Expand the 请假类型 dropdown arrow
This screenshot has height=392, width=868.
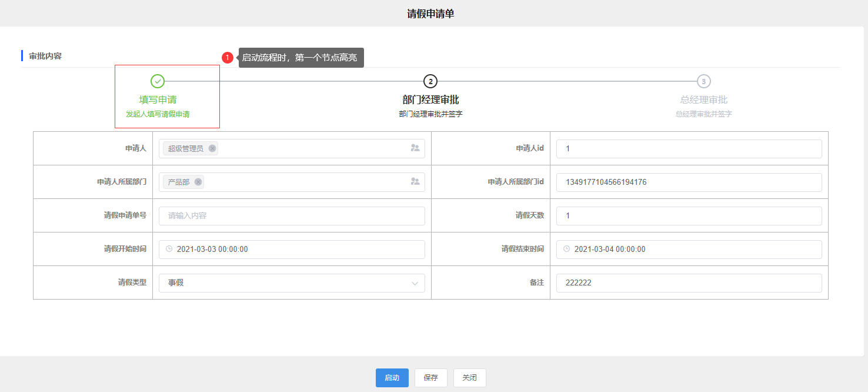415,283
